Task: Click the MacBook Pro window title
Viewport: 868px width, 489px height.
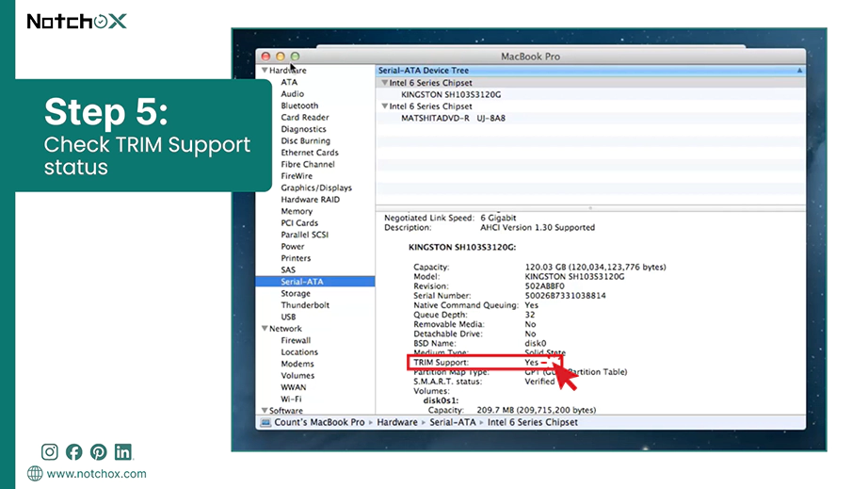Action: (530, 57)
